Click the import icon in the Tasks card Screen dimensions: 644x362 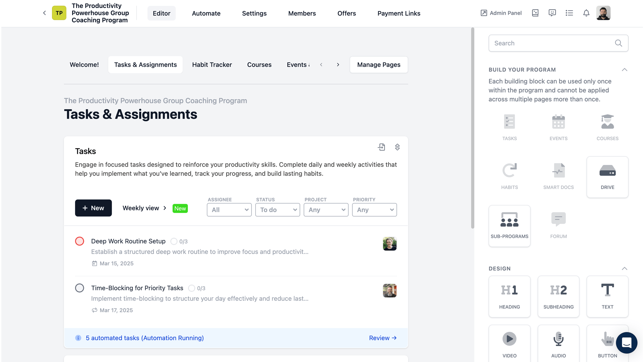coord(381,147)
